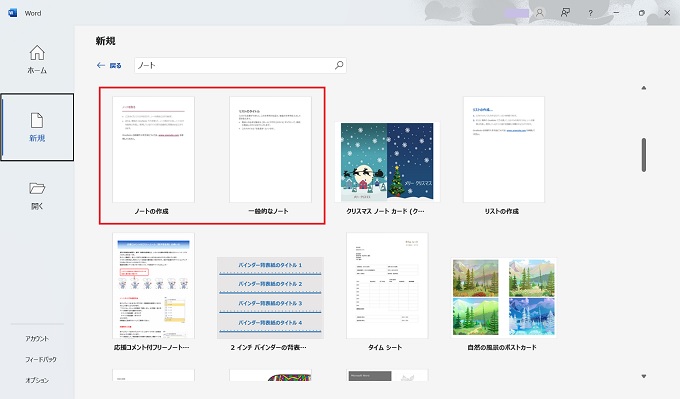The height and width of the screenshot is (399, 680).
Task: Click the Word application logo icon
Action: pos(13,13)
